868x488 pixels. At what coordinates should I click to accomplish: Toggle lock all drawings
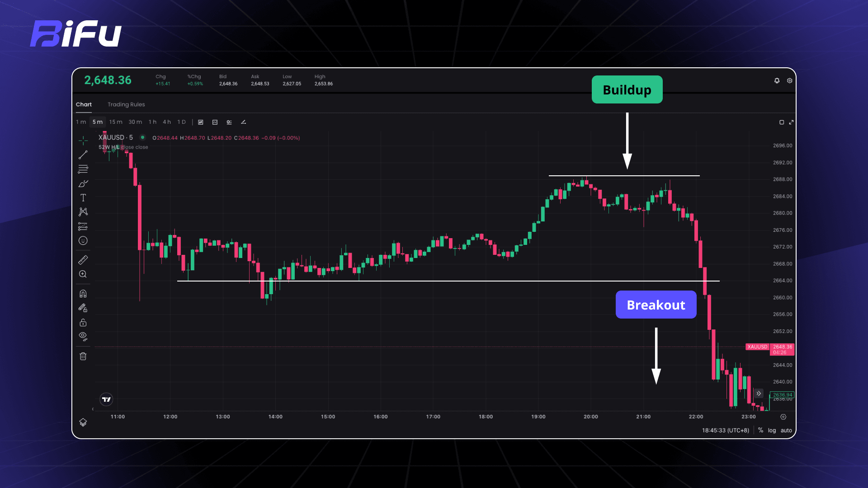(x=83, y=322)
